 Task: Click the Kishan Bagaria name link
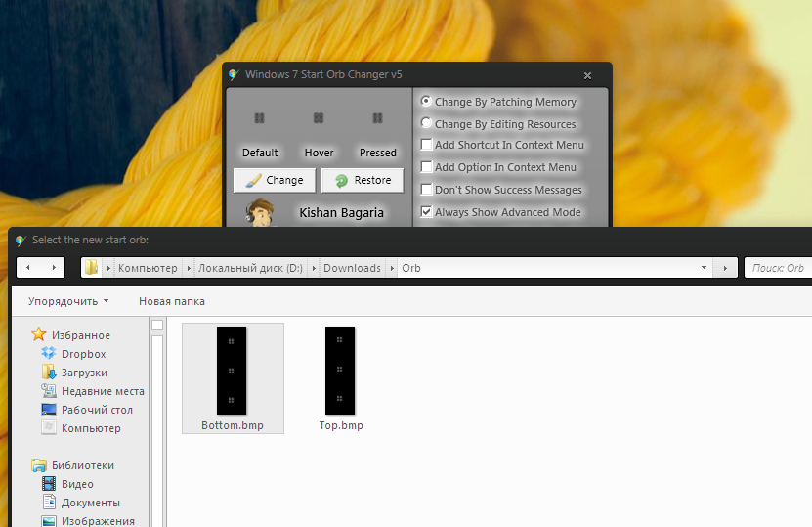[341, 213]
